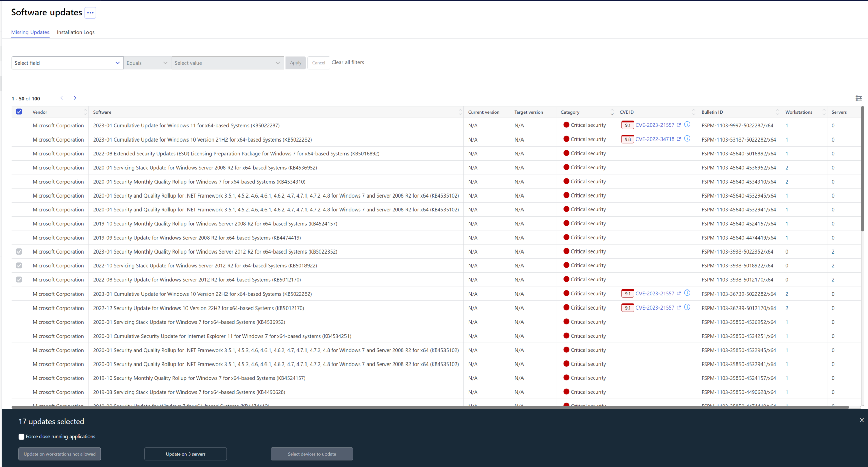Viewport: 868px width, 467px height.
Task: Click the horizontal table scrollbar
Action: point(430,407)
